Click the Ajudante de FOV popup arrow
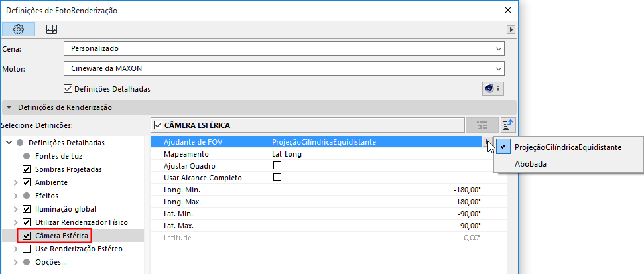The height and width of the screenshot is (274, 644). [x=487, y=142]
